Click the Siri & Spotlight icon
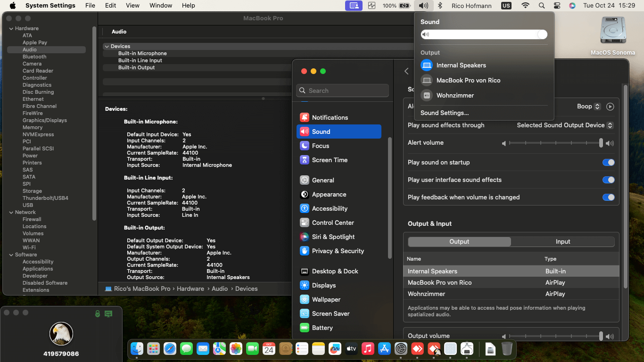This screenshot has width=644, height=362. (304, 237)
